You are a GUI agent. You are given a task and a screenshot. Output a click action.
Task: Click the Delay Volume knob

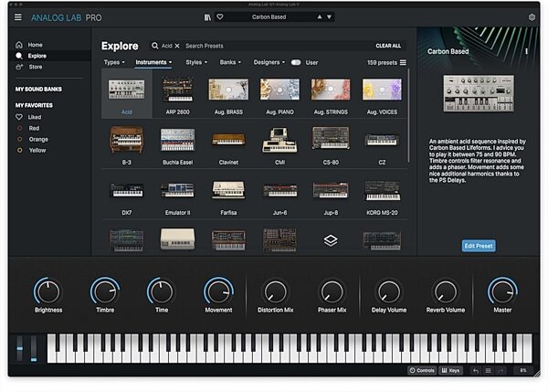(389, 291)
